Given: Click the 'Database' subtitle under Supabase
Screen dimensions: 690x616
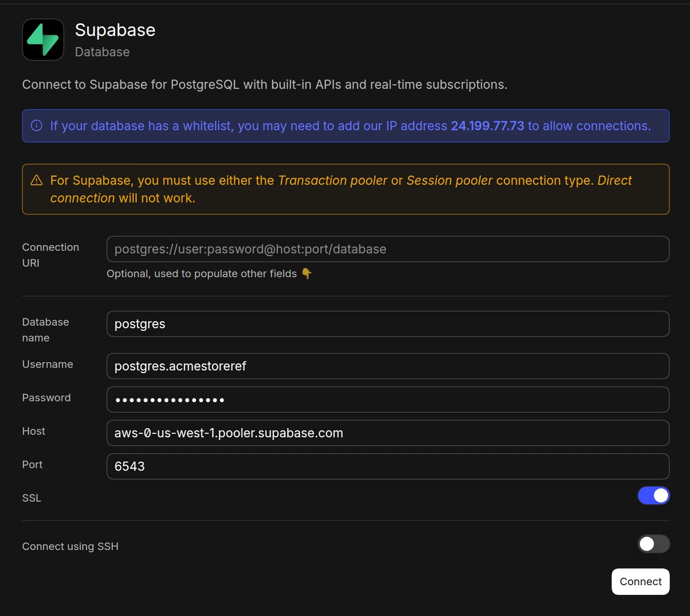Looking at the screenshot, I should pyautogui.click(x=103, y=52).
